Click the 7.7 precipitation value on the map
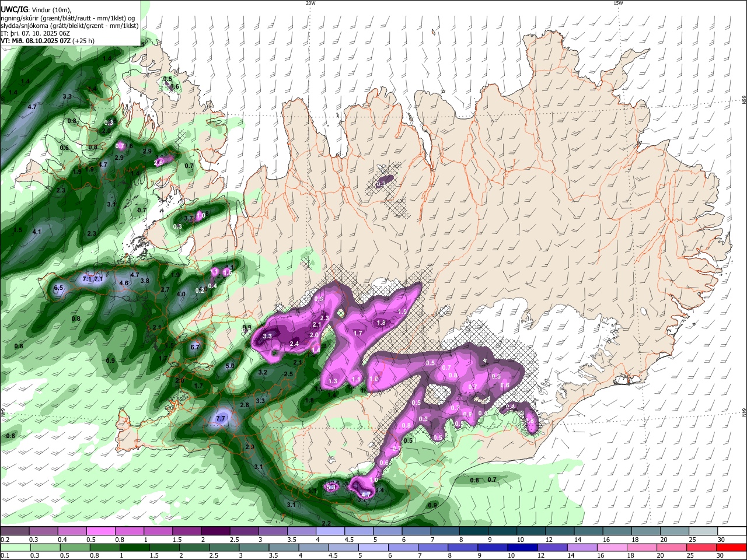Viewport: 747px width, 560px height. pyautogui.click(x=221, y=419)
